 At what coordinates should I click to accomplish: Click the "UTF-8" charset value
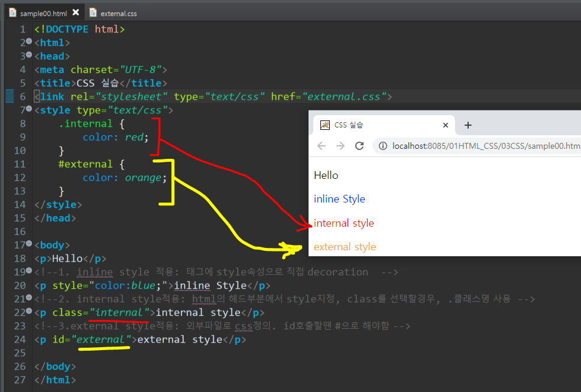[x=141, y=70]
